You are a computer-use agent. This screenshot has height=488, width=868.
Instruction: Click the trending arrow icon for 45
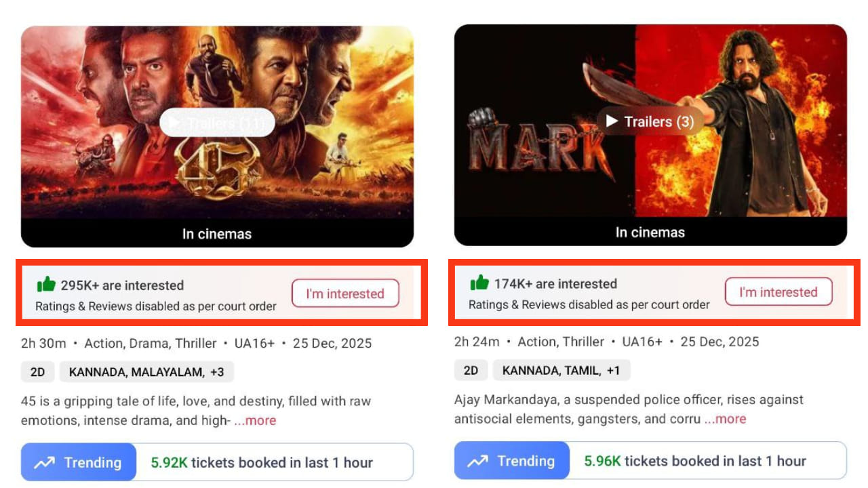(x=45, y=463)
